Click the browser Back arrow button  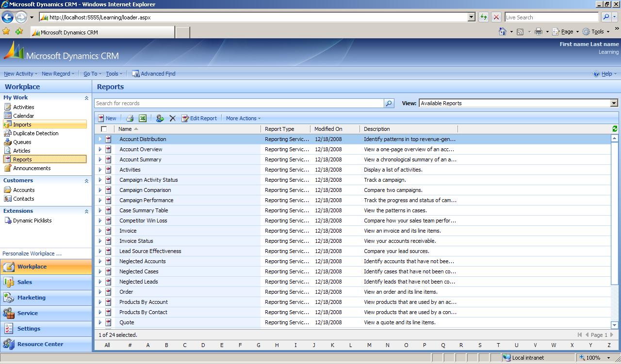point(7,17)
